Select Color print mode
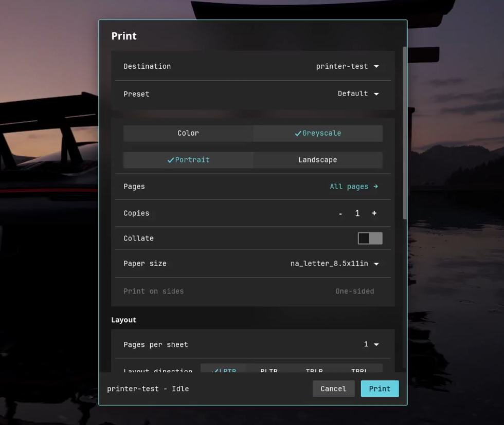Viewport: 504px width, 425px height. pyautogui.click(x=188, y=133)
